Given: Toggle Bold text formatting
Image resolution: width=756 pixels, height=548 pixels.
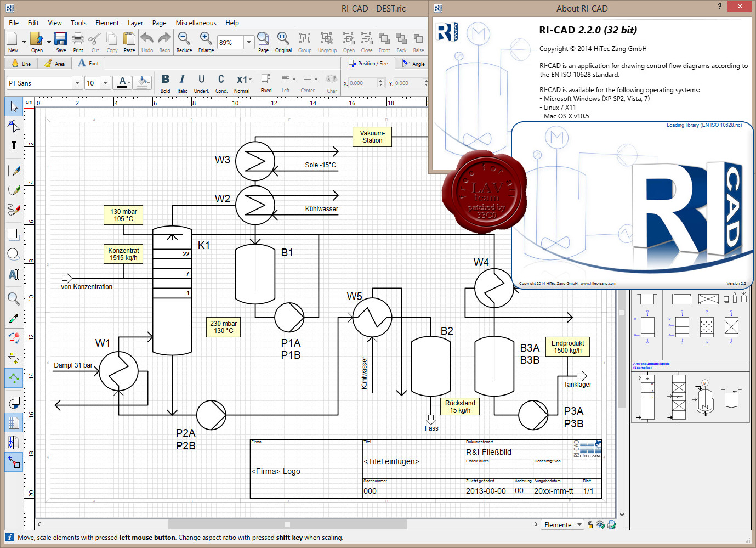Looking at the screenshot, I should click(165, 83).
